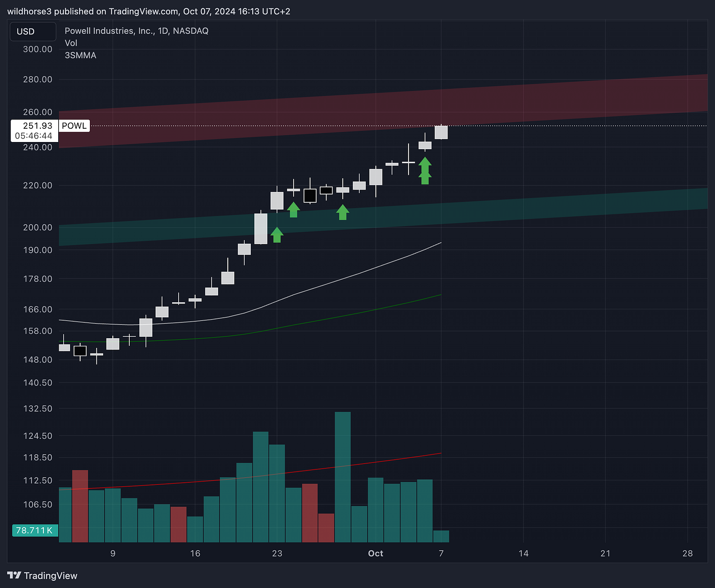Click the 106.50 price axis label

pos(38,504)
